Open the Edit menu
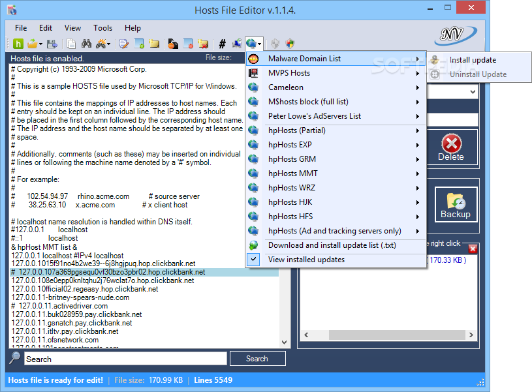Image resolution: width=532 pixels, height=392 pixels. click(46, 28)
